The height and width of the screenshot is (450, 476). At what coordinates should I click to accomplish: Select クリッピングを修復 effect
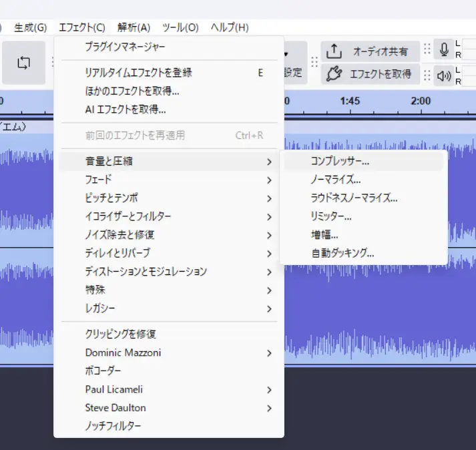pyautogui.click(x=121, y=334)
